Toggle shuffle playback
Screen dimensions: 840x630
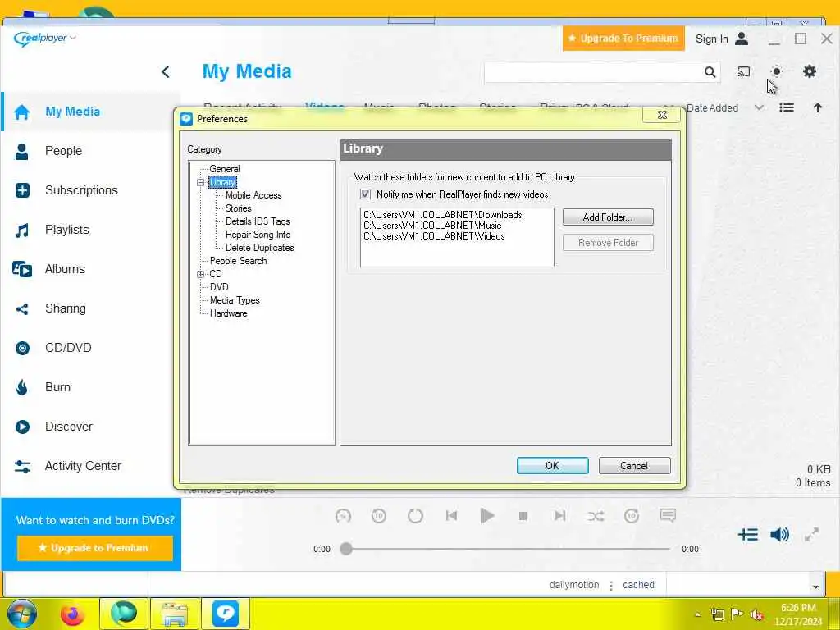pyautogui.click(x=596, y=516)
